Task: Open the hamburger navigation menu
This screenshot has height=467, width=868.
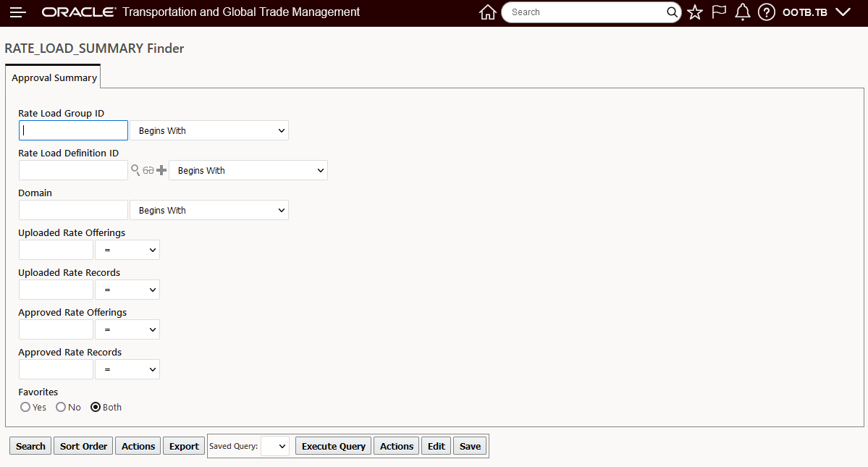Action: click(x=17, y=12)
